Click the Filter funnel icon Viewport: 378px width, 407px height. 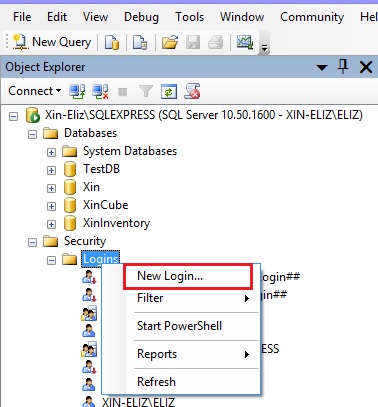pos(146,91)
